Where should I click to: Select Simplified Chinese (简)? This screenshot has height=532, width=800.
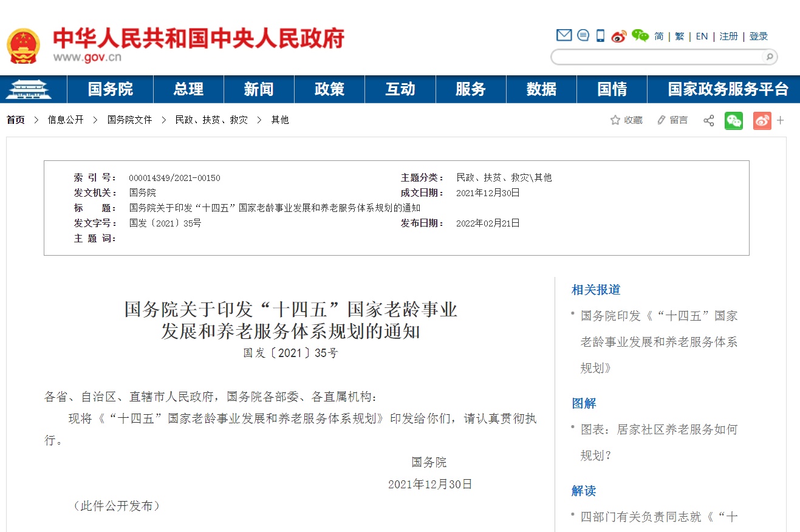click(x=659, y=36)
